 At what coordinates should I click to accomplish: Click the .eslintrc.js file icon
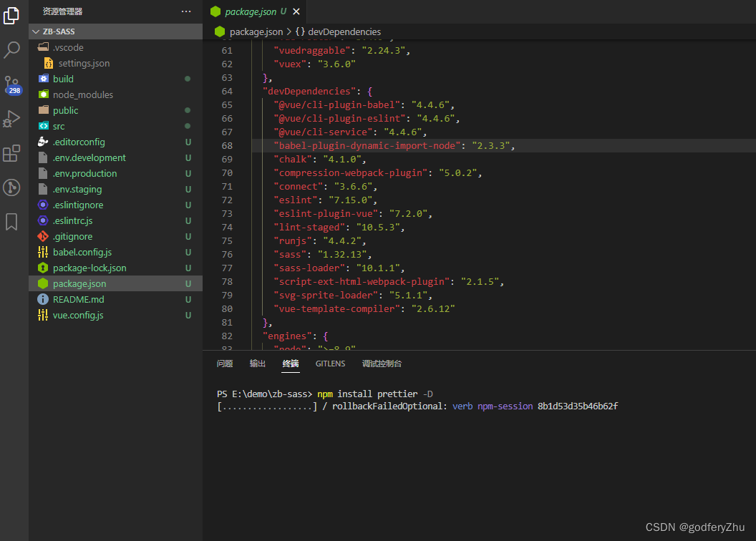pos(43,220)
